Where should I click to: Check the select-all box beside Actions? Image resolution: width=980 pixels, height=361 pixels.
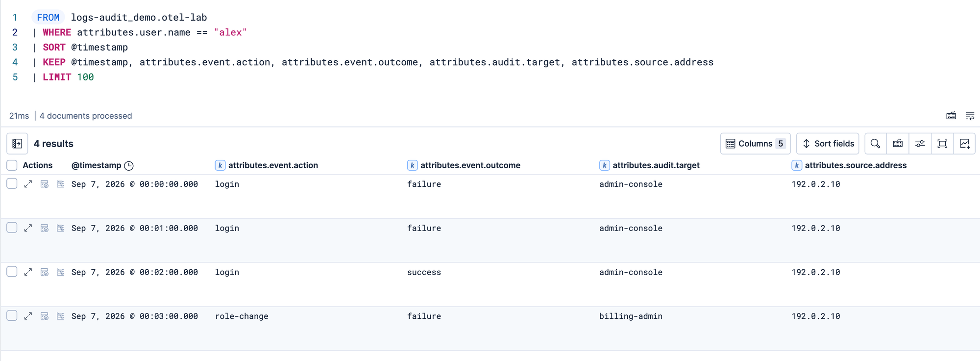12,165
